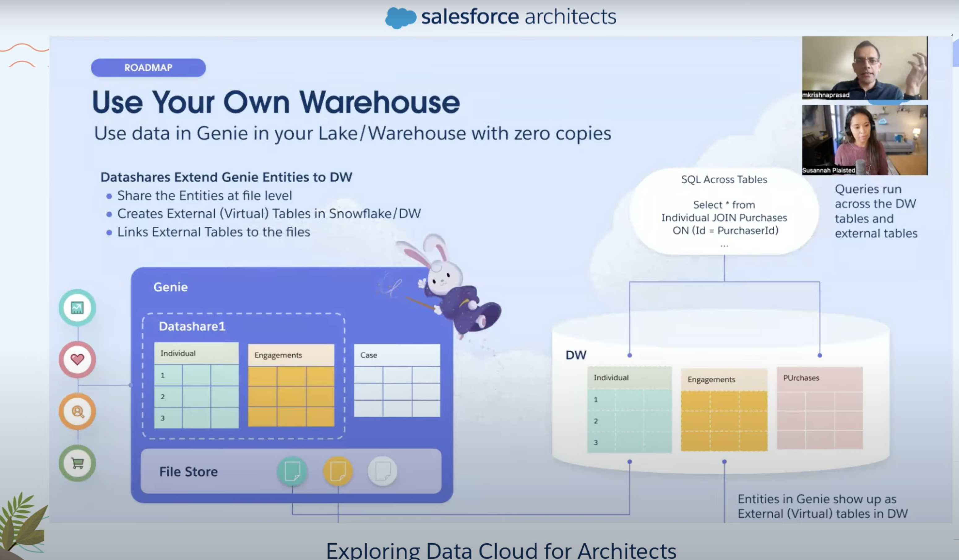Click the yellow file icon in File Store

coord(338,471)
